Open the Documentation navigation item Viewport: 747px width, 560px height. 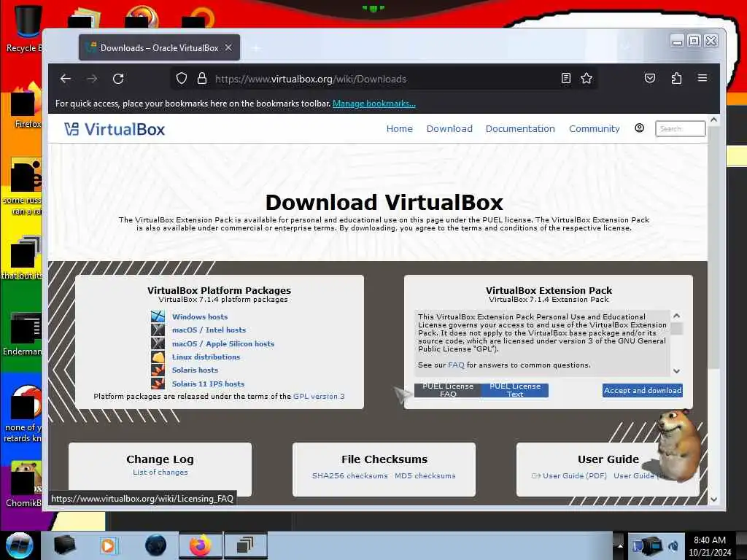pos(520,128)
